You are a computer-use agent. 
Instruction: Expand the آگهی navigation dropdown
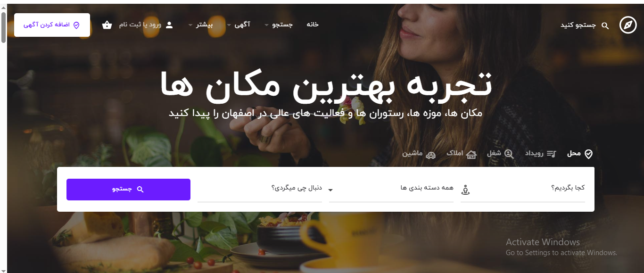pyautogui.click(x=239, y=25)
